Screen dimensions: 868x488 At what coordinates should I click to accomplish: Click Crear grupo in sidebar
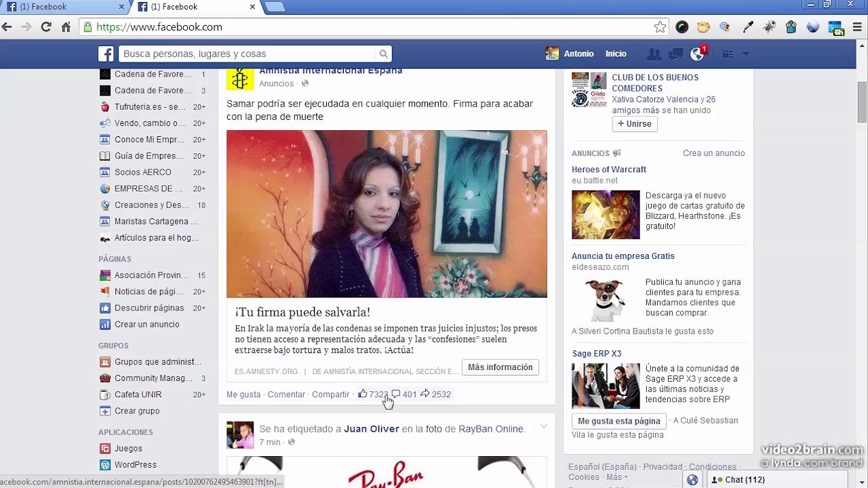click(x=137, y=411)
